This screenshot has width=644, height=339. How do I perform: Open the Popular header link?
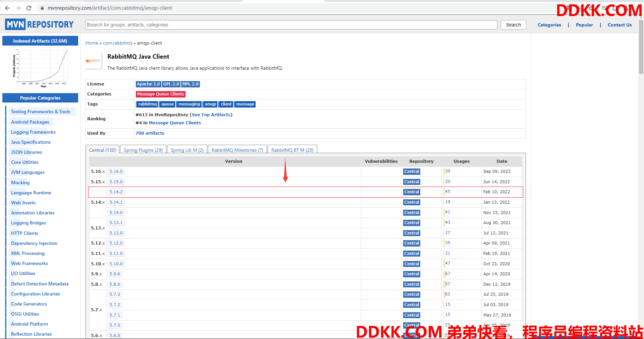tap(584, 25)
